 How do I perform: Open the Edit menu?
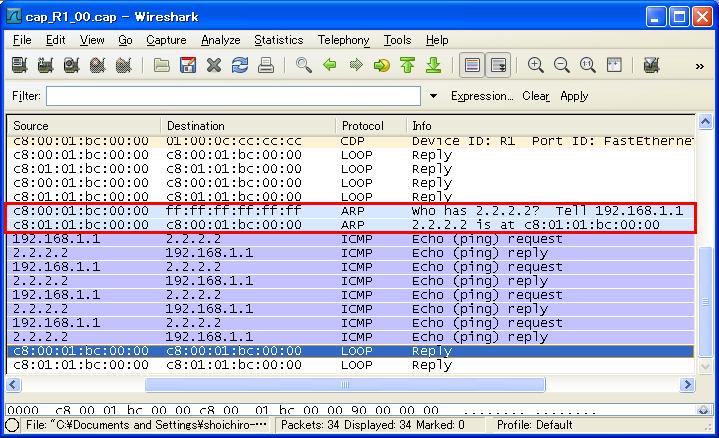(x=55, y=40)
